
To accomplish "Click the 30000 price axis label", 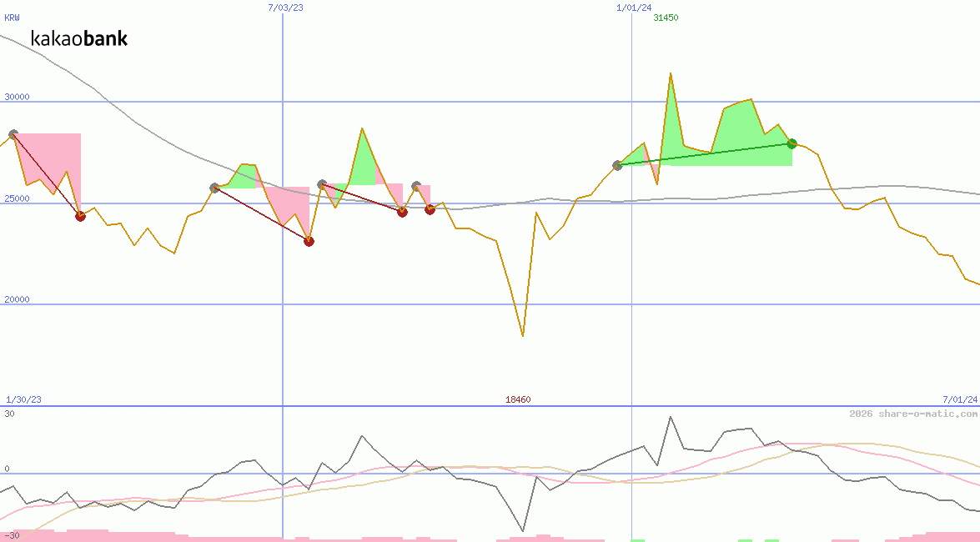I will 17,97.
